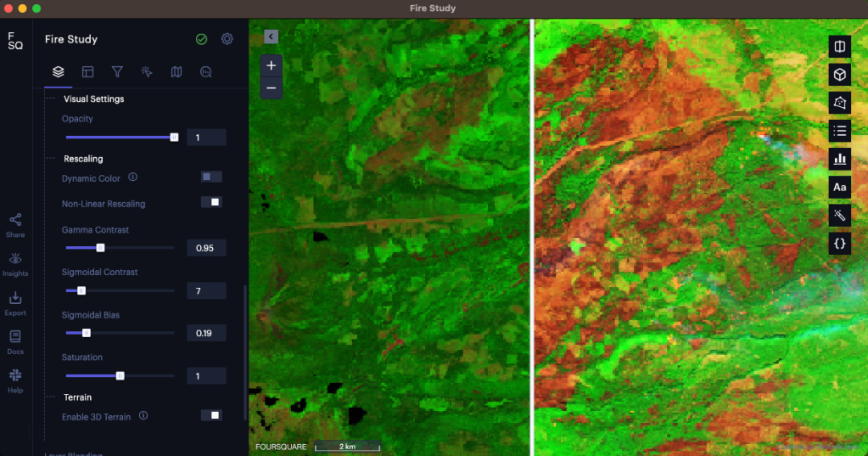Collapse the side panel with arrow button
Viewport: 868px width, 456px height.
point(271,37)
